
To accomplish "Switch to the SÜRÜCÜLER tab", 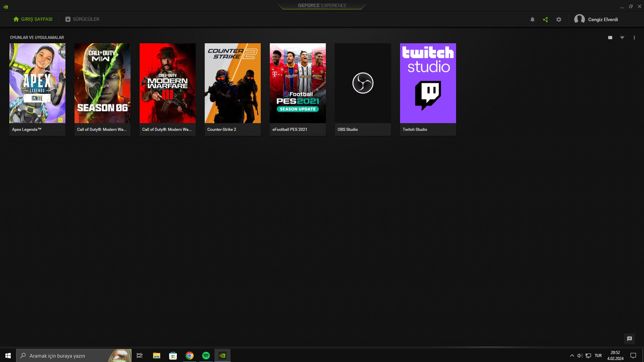I will tap(82, 19).
